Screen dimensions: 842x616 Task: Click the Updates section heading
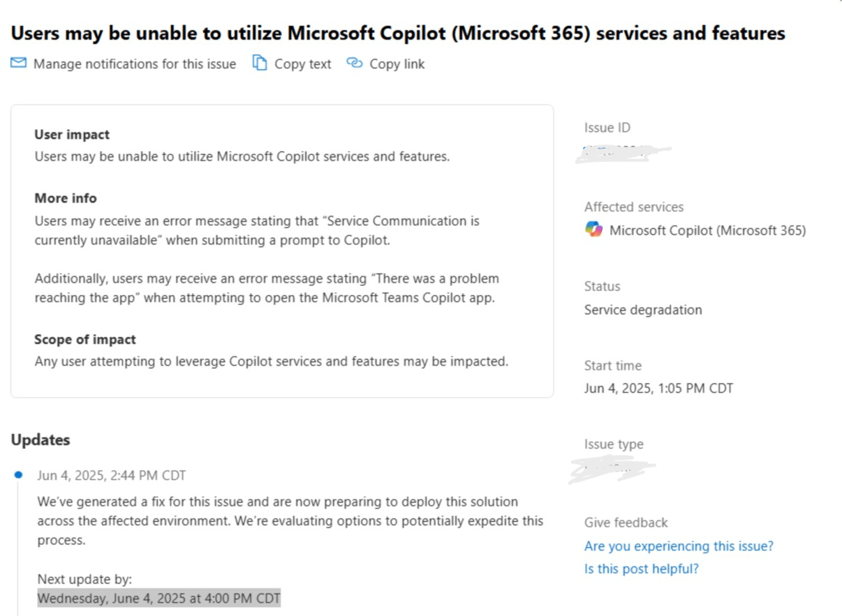pyautogui.click(x=40, y=440)
